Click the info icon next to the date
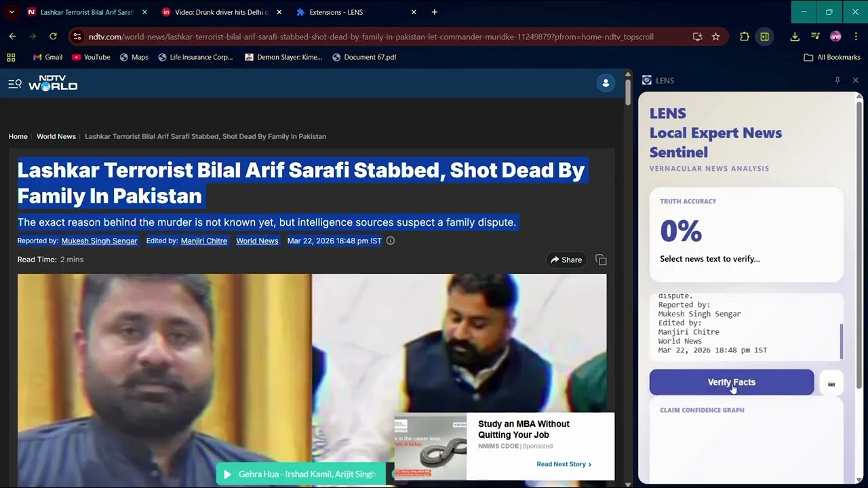The width and height of the screenshot is (868, 488). pyautogui.click(x=391, y=241)
